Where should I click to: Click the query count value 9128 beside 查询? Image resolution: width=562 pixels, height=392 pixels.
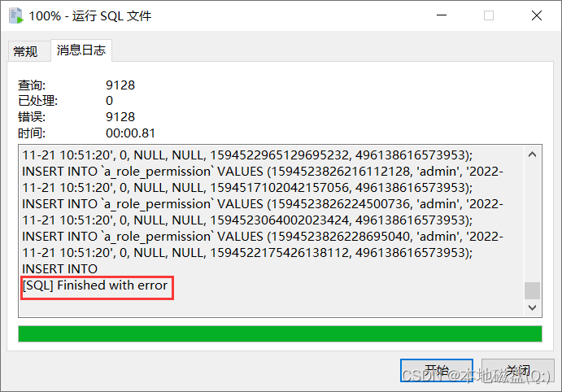(120, 85)
